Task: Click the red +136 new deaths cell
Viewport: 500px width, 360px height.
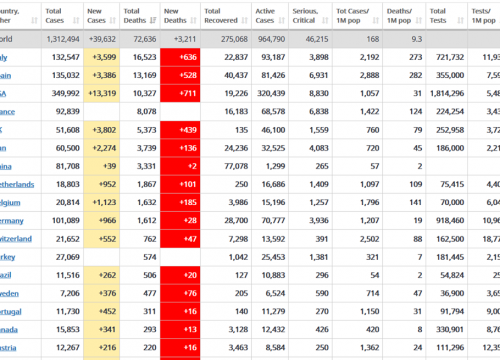Action: [x=180, y=148]
